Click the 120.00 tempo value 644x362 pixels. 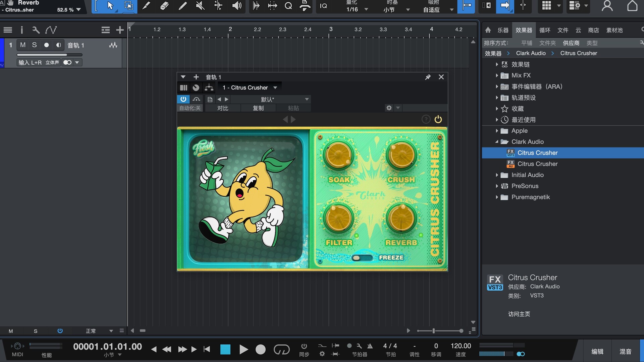click(461, 346)
